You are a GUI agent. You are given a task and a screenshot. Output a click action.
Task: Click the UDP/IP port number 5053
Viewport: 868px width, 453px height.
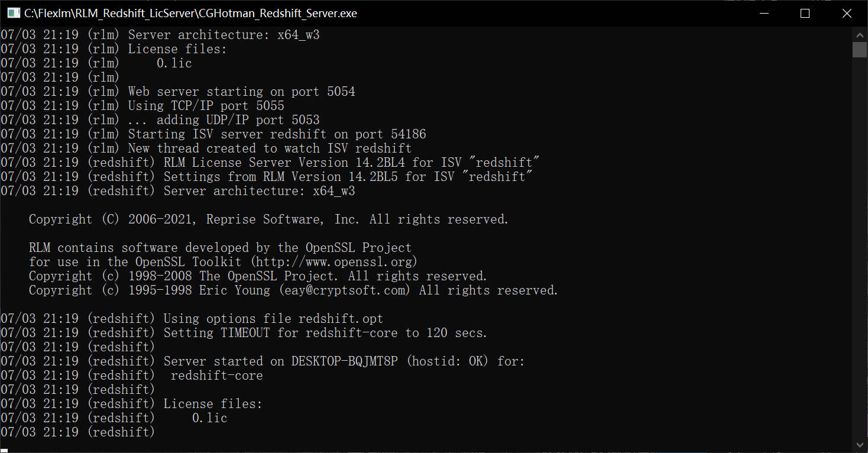[x=305, y=120]
